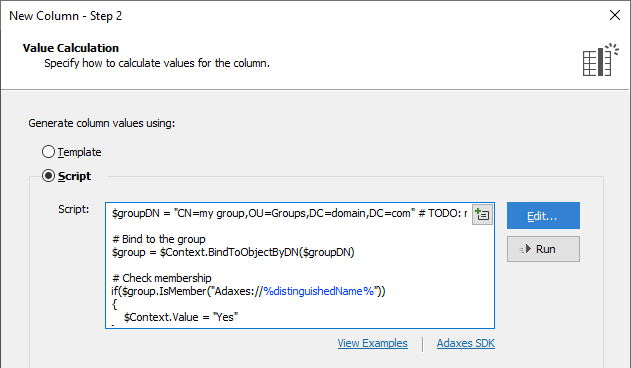Click the '# Check membership' comment line

[x=161, y=278]
